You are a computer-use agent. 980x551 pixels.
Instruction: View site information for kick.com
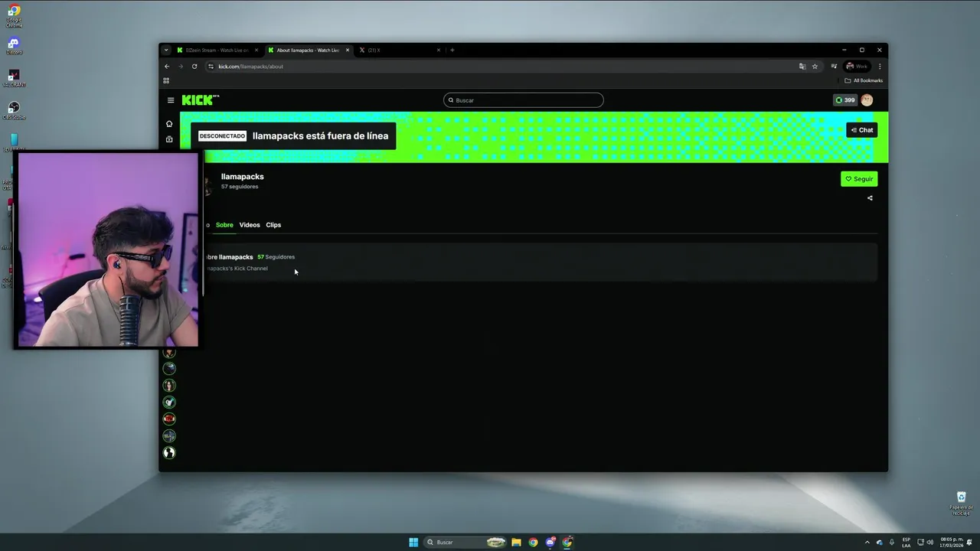coord(211,67)
